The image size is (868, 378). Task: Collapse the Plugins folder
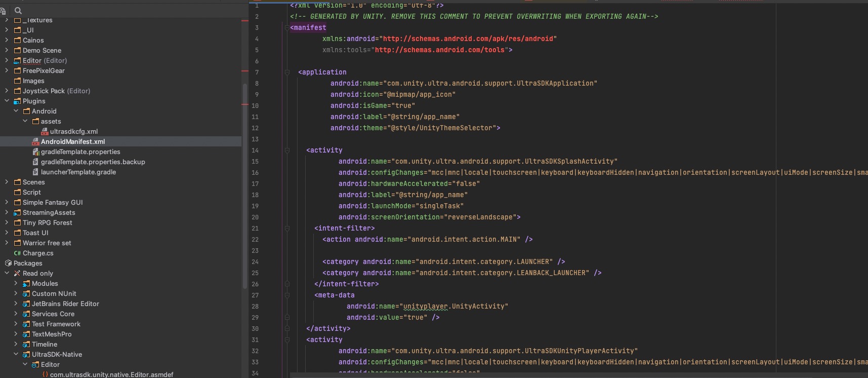[7, 101]
